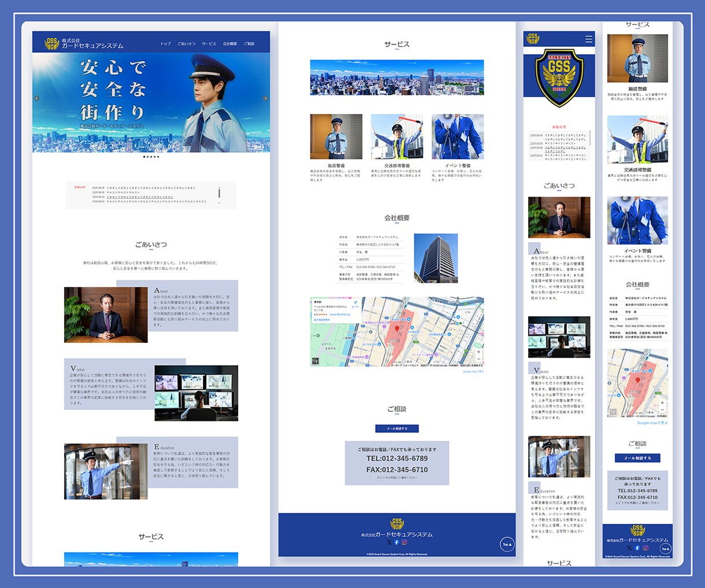Open the X social icon in the desktop footer

[389, 542]
